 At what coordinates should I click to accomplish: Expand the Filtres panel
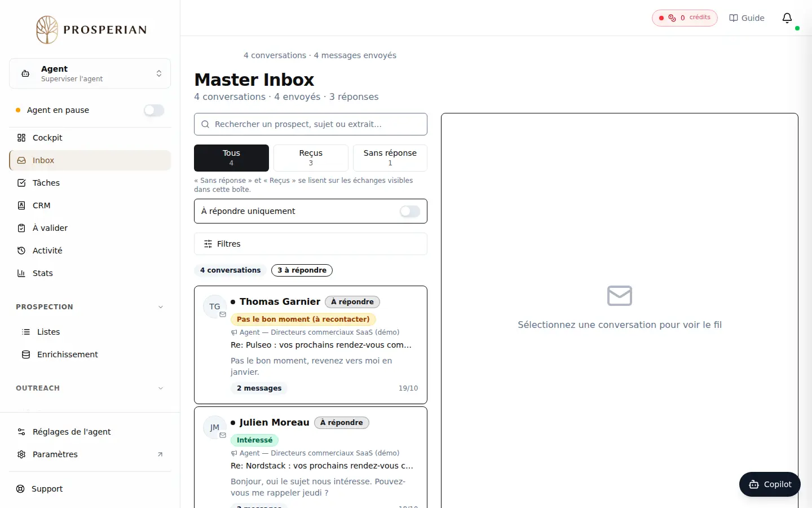click(x=311, y=244)
